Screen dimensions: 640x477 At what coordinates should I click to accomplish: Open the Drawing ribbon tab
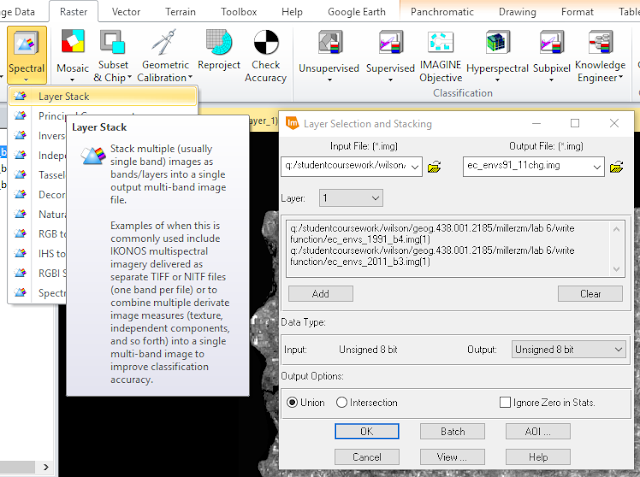[x=517, y=12]
